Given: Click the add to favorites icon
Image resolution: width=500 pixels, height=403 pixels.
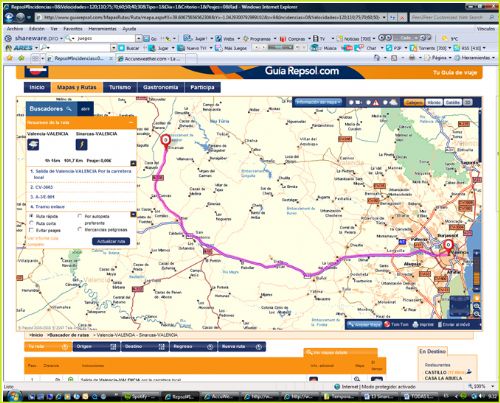Looking at the screenshot, I should click(x=21, y=58).
